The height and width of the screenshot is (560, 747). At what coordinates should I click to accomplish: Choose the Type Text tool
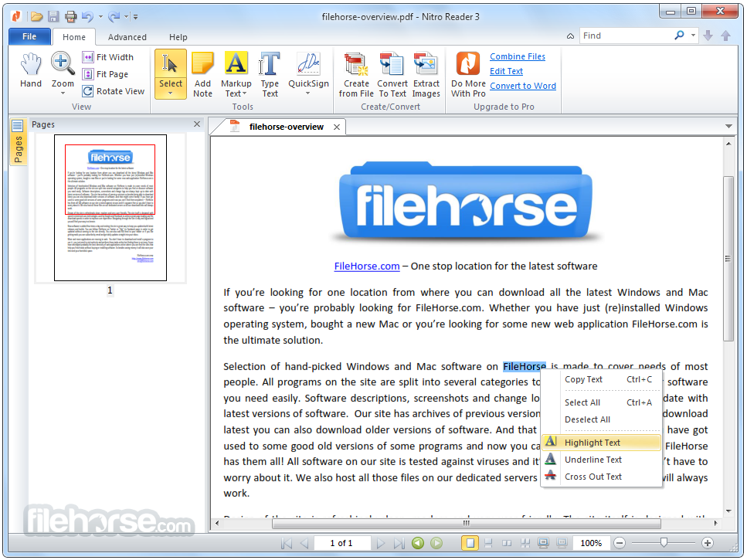pyautogui.click(x=270, y=74)
